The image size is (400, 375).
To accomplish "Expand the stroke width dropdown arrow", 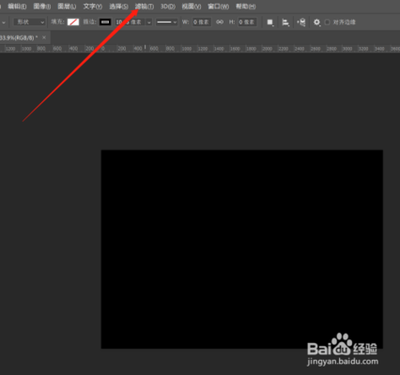I will (x=149, y=22).
